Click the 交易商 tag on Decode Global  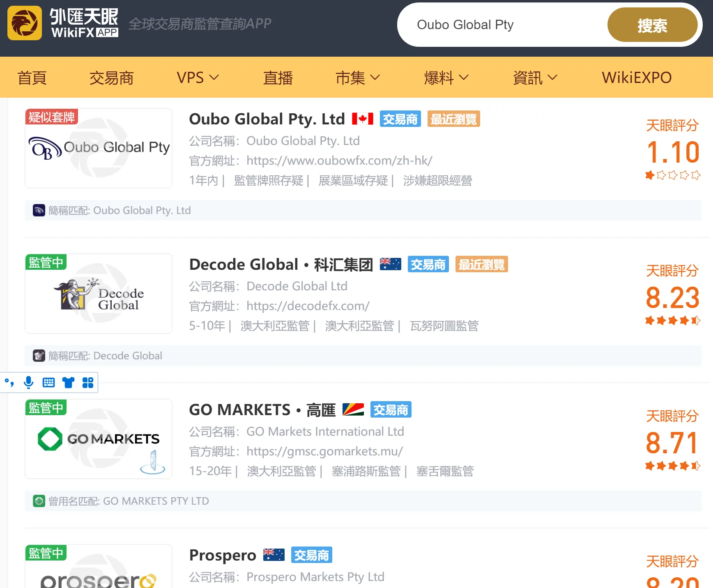click(x=428, y=264)
